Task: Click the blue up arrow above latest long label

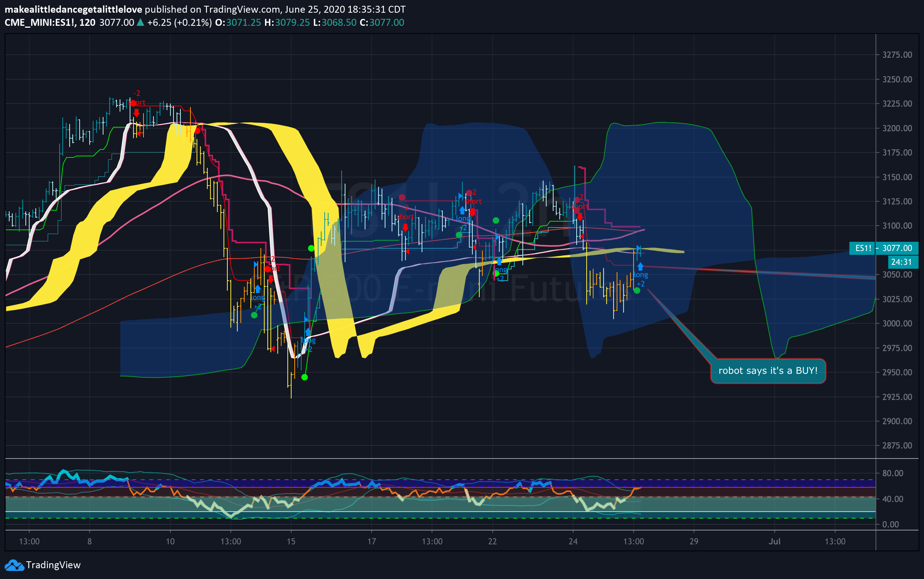Action: click(640, 266)
